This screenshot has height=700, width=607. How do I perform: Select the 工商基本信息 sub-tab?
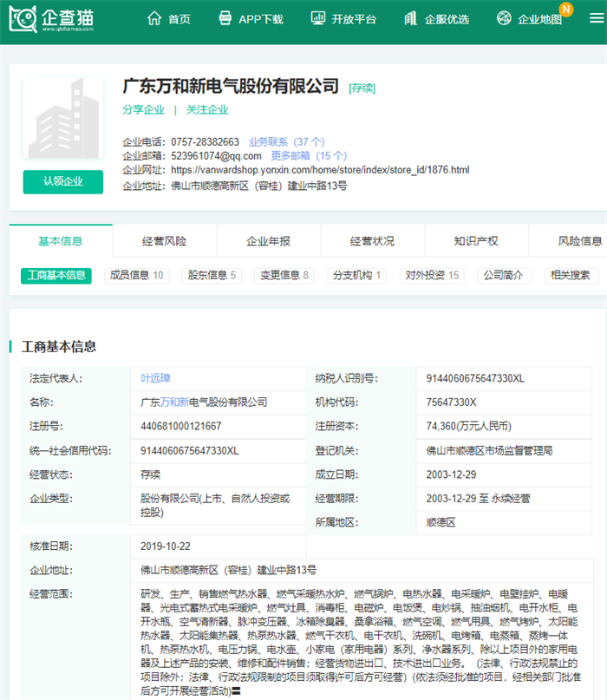(x=56, y=276)
